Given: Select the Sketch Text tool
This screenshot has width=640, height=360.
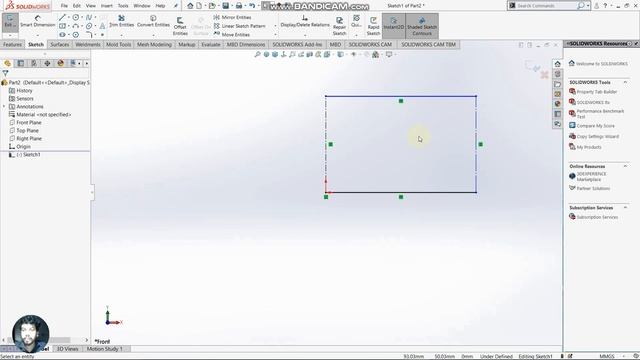Looking at the screenshot, I should click(x=102, y=26).
